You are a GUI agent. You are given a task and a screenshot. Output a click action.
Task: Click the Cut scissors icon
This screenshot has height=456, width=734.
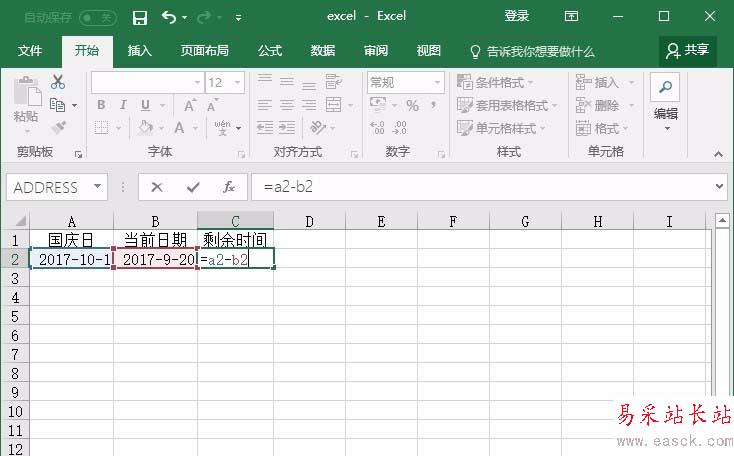tap(58, 83)
